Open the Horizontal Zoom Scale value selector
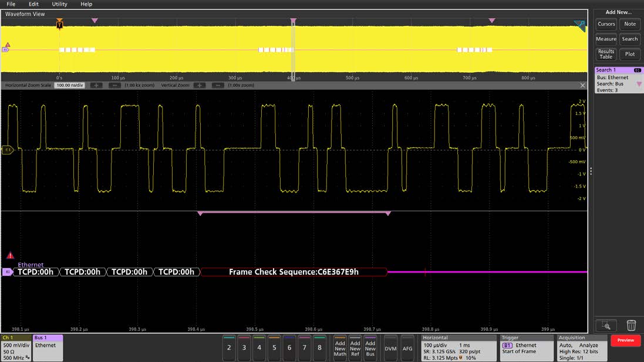Image resolution: width=644 pixels, height=362 pixels. tap(69, 85)
